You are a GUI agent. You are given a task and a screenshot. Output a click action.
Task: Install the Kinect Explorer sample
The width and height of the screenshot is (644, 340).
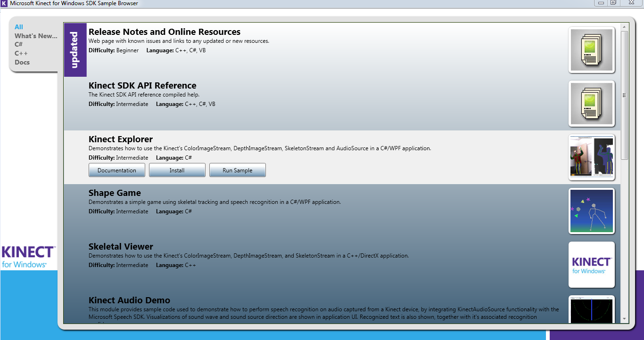[177, 170]
